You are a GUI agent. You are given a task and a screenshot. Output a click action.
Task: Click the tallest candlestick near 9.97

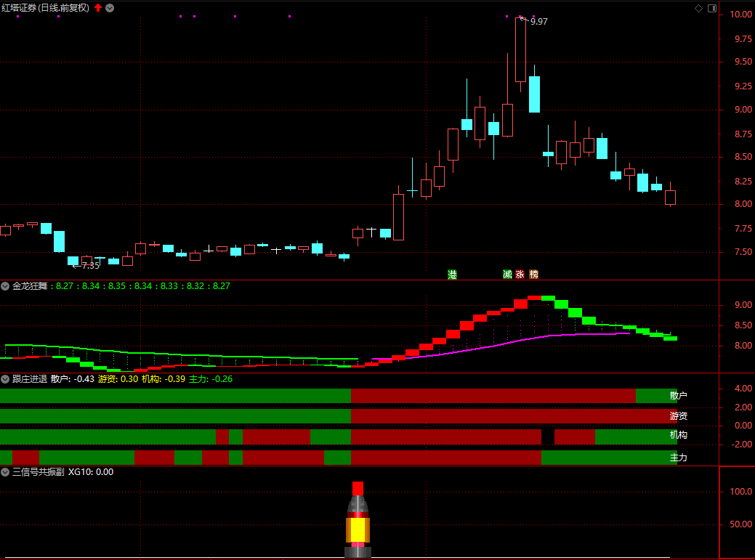point(520,50)
